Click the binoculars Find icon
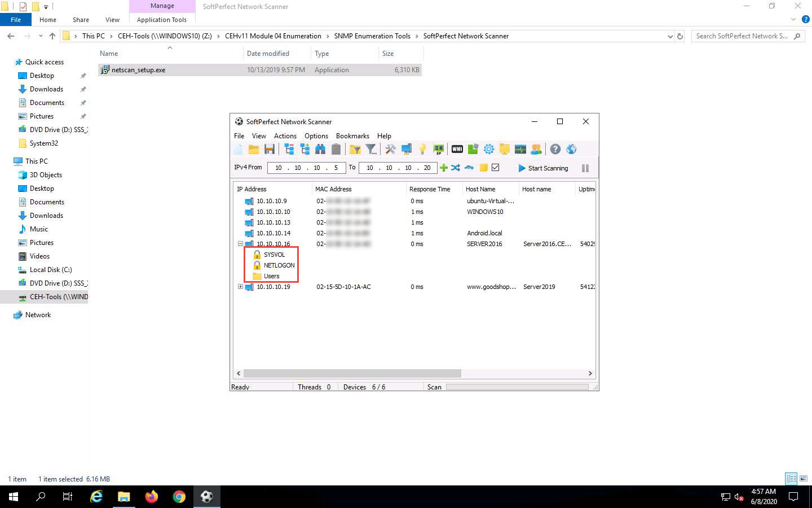 coord(320,149)
